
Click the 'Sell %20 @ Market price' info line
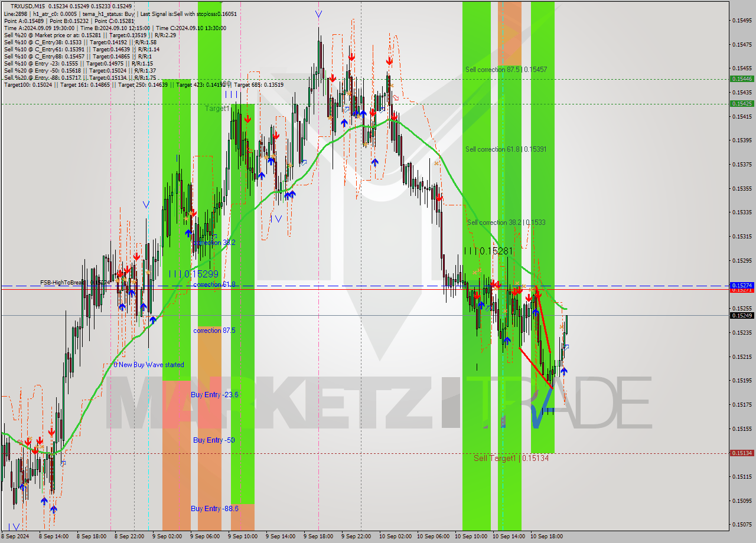90,35
